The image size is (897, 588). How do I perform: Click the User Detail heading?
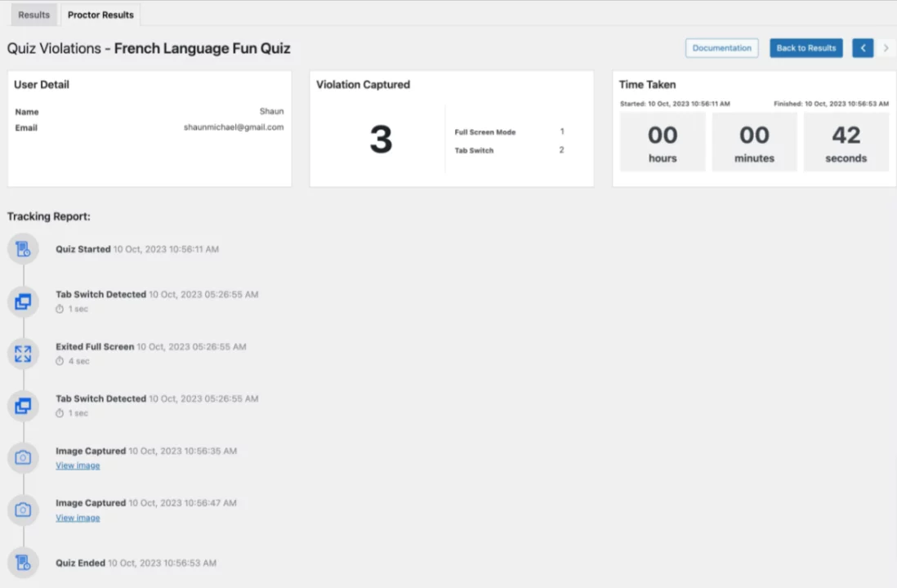coord(41,85)
